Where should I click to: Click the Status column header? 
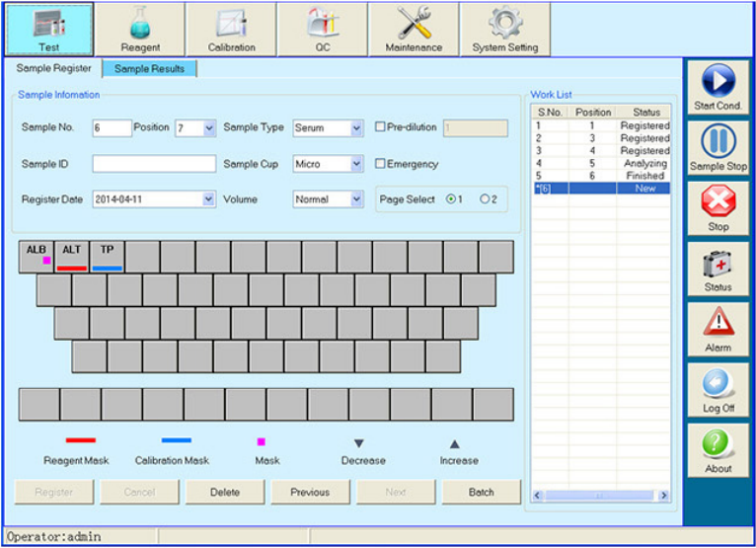pyautogui.click(x=644, y=112)
